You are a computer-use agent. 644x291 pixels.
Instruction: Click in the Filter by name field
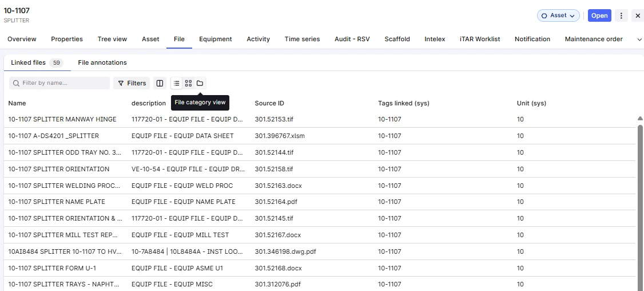(x=63, y=84)
